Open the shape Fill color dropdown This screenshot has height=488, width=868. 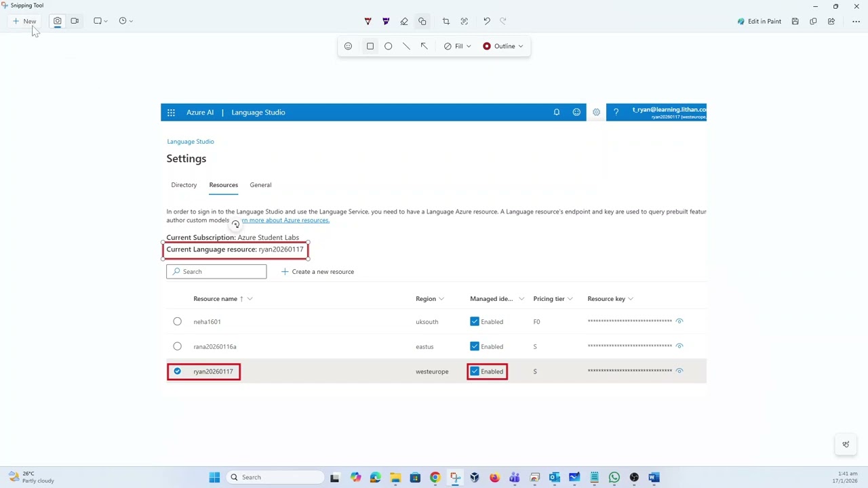click(x=458, y=46)
